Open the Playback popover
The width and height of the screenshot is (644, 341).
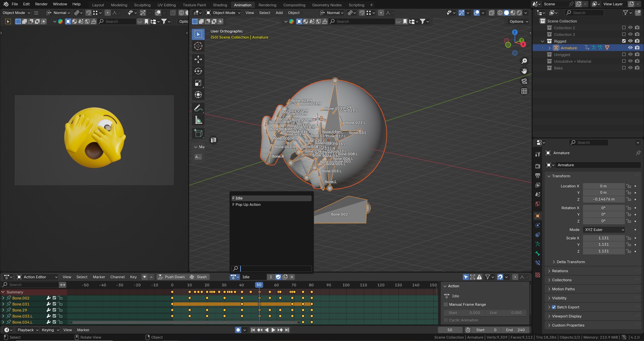[x=28, y=330]
